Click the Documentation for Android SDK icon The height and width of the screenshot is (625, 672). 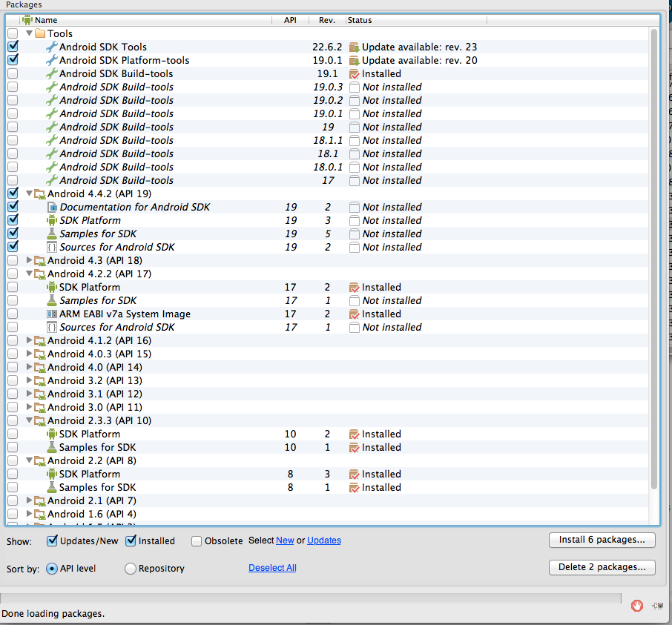click(x=51, y=207)
